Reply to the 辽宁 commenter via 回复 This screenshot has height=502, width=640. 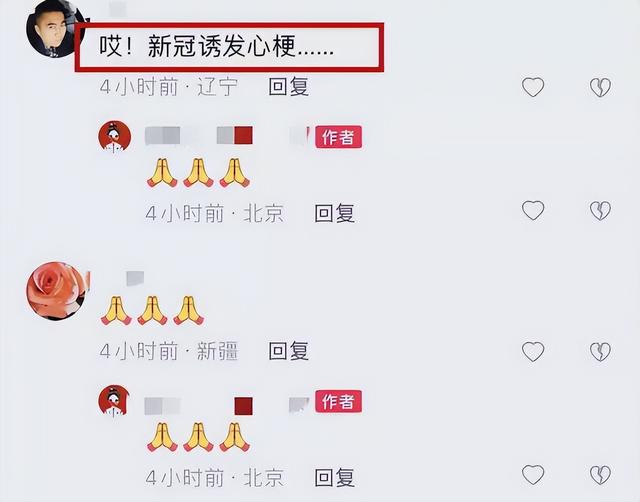coord(289,87)
